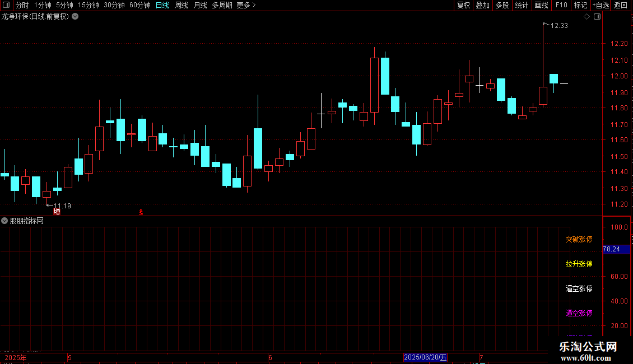
Task: Open the 多股 multi-stock view
Action: point(502,5)
